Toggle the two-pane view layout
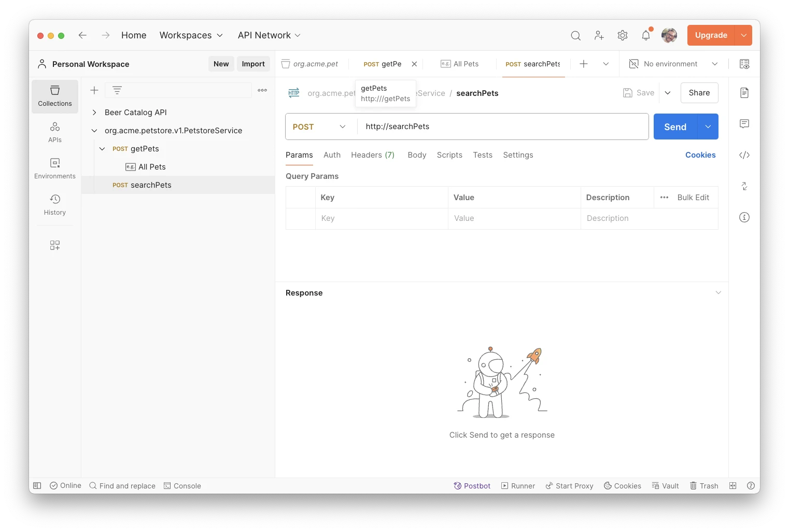The image size is (789, 532). pyautogui.click(x=732, y=486)
